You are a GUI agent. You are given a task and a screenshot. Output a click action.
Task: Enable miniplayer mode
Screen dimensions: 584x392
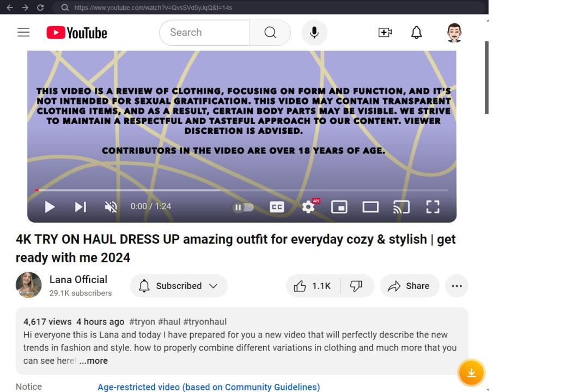click(339, 207)
